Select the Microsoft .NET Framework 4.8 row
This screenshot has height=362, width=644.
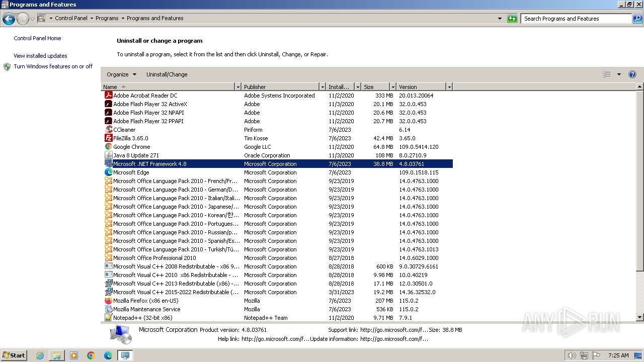278,163
